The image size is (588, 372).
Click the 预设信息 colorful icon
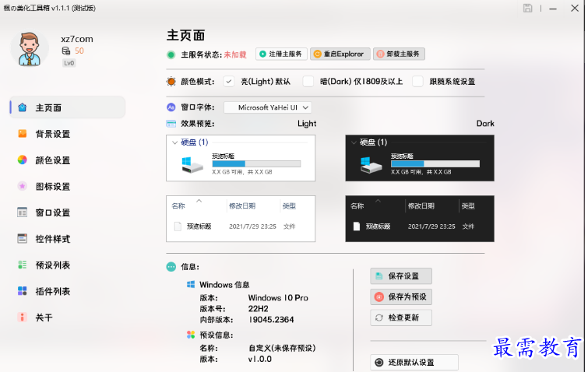click(191, 335)
